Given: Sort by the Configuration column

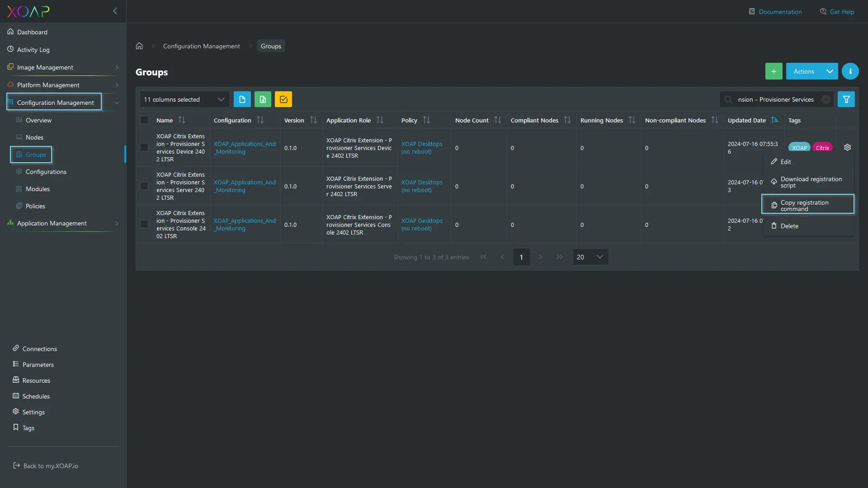Looking at the screenshot, I should click(260, 120).
